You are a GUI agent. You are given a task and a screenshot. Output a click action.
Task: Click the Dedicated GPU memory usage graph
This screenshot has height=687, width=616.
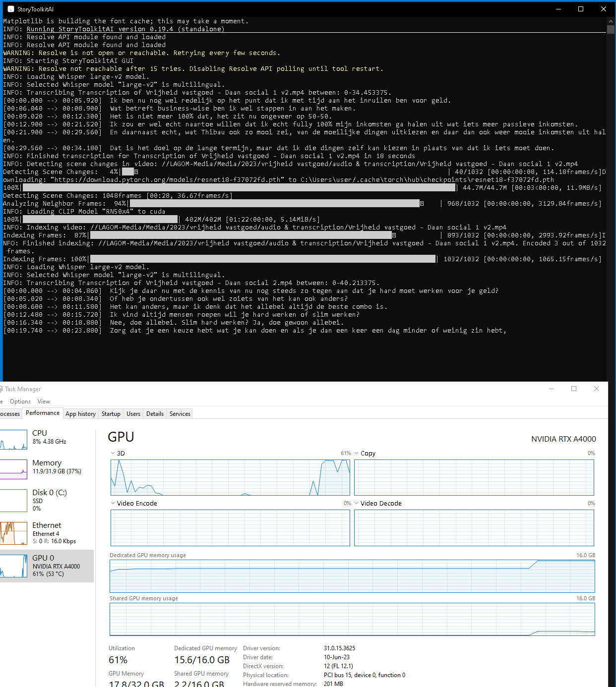tap(352, 575)
